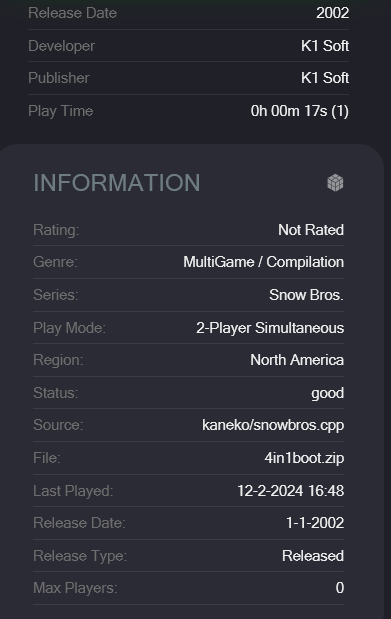Click the play time 0h 00m 17s

[x=299, y=111]
